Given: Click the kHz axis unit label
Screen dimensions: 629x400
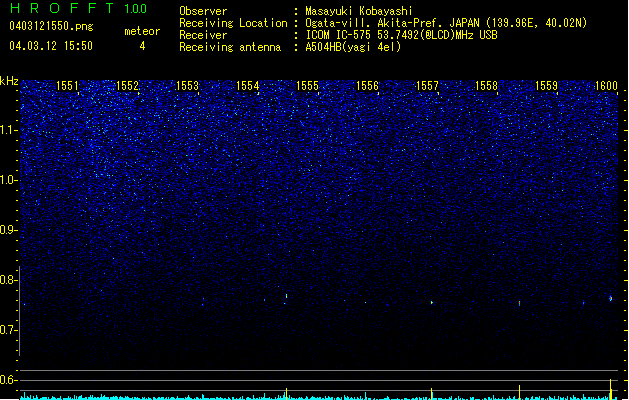Looking at the screenshot, I should click(9, 81).
